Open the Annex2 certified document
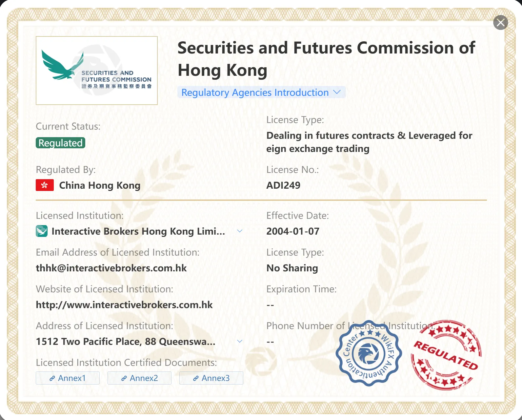Viewport: 522px width, 420px height. pyautogui.click(x=139, y=378)
